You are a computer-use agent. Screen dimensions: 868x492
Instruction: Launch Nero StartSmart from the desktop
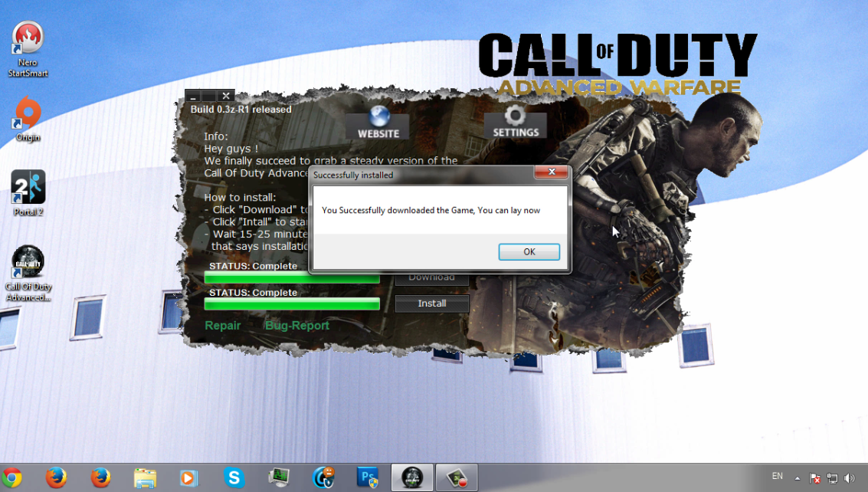click(28, 38)
